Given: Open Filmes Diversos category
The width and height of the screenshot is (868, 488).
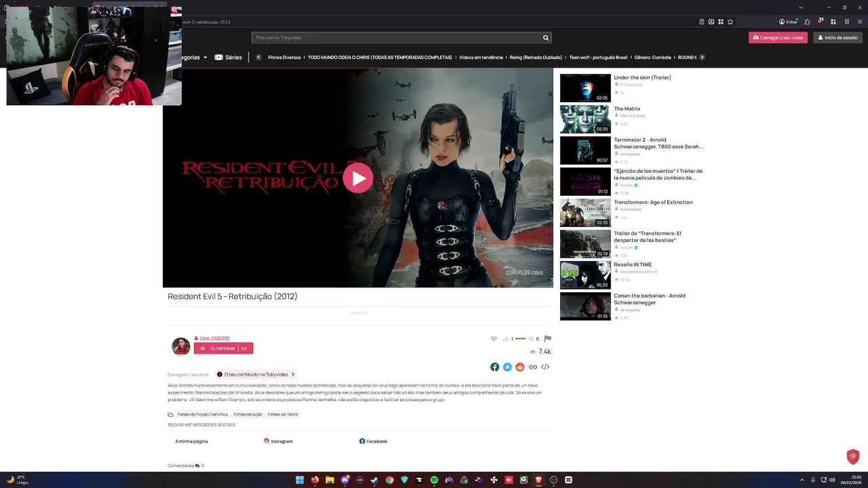Looking at the screenshot, I should coord(284,58).
